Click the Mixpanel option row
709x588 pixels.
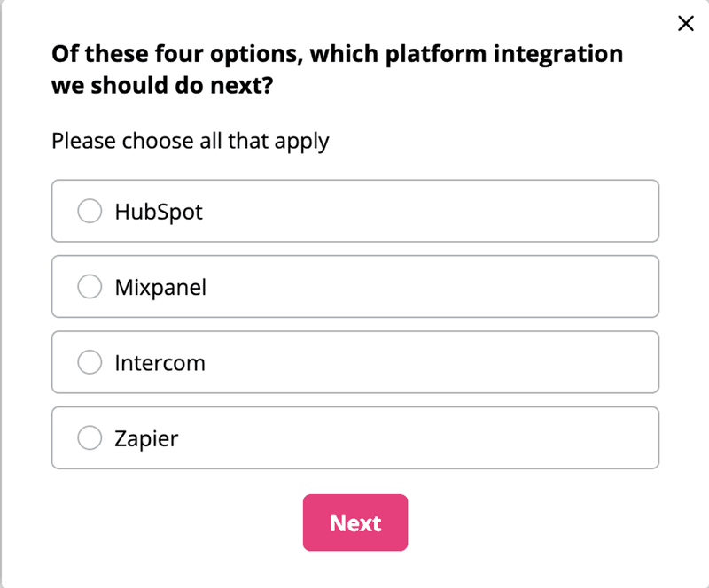tap(354, 286)
